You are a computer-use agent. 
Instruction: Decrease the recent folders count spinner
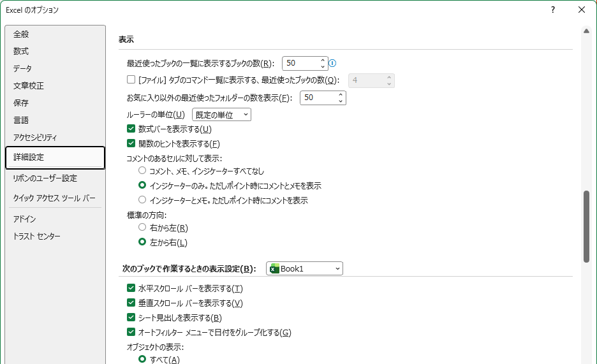(x=341, y=101)
